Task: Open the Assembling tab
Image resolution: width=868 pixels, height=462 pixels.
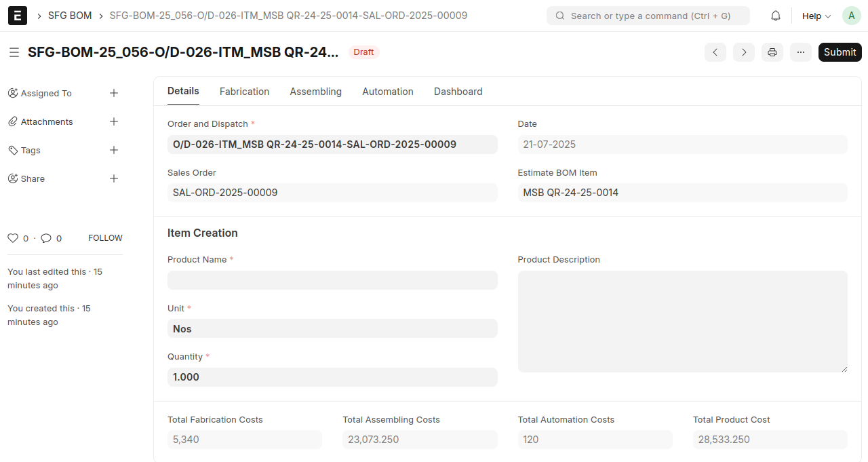Action: point(315,92)
